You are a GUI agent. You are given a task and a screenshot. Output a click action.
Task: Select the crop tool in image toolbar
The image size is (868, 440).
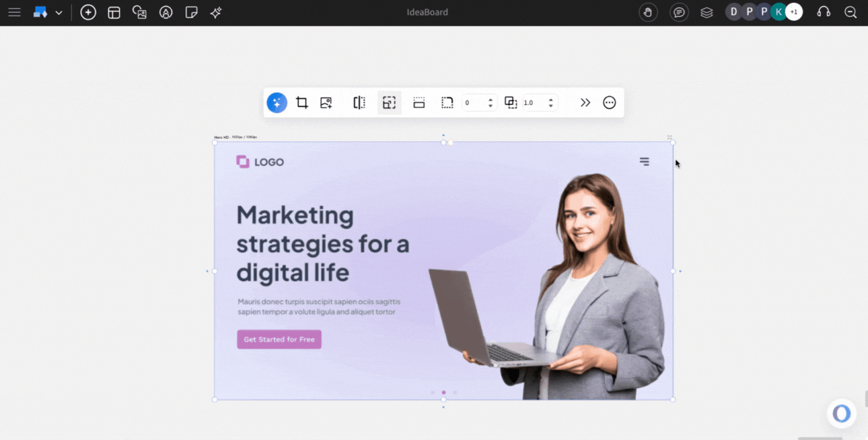[302, 103]
